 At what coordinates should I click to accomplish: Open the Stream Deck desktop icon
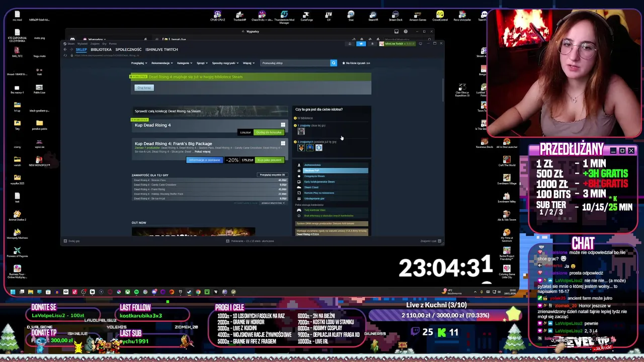[x=395, y=16]
